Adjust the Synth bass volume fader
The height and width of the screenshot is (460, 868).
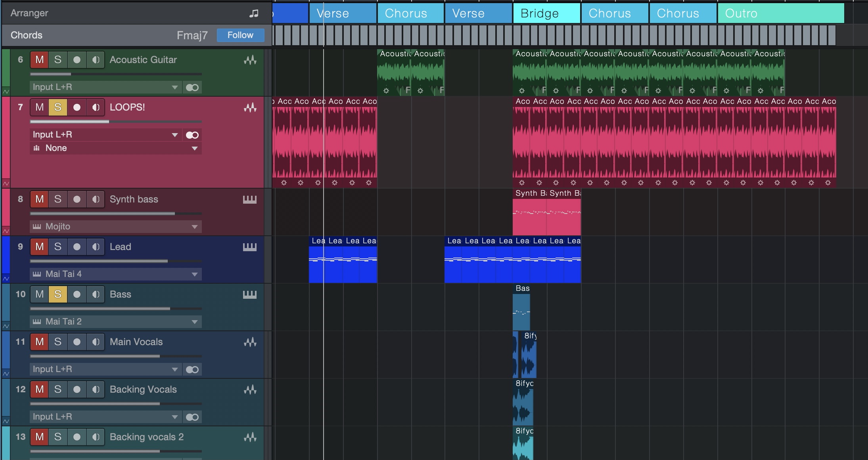116,214
